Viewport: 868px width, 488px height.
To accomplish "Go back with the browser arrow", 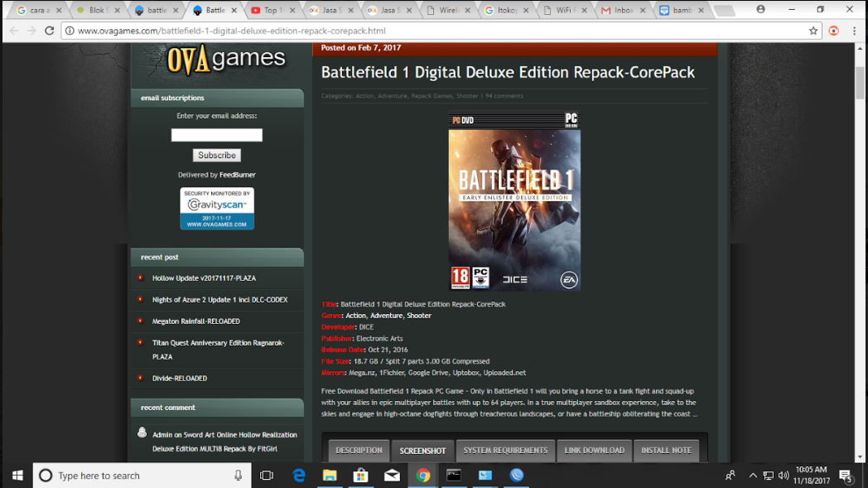I will 14,31.
